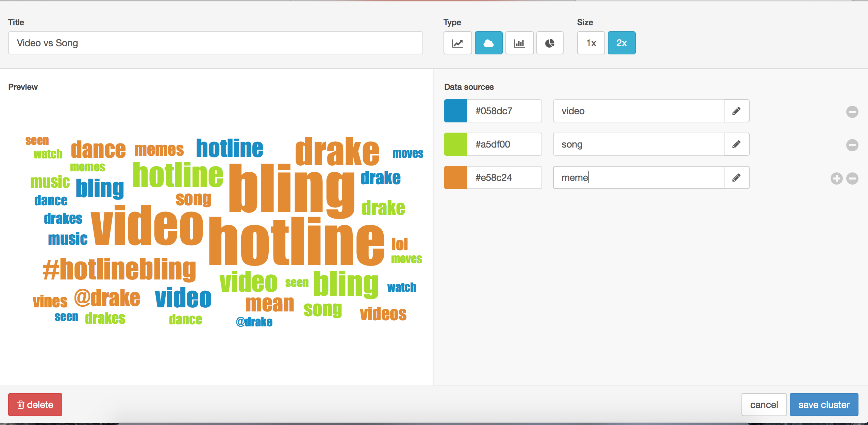Select the line chart type icon
The width and height of the screenshot is (868, 425).
[457, 43]
